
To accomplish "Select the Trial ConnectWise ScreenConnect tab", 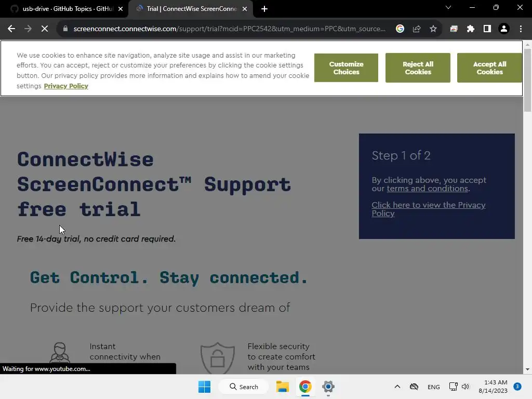I will pos(191,9).
